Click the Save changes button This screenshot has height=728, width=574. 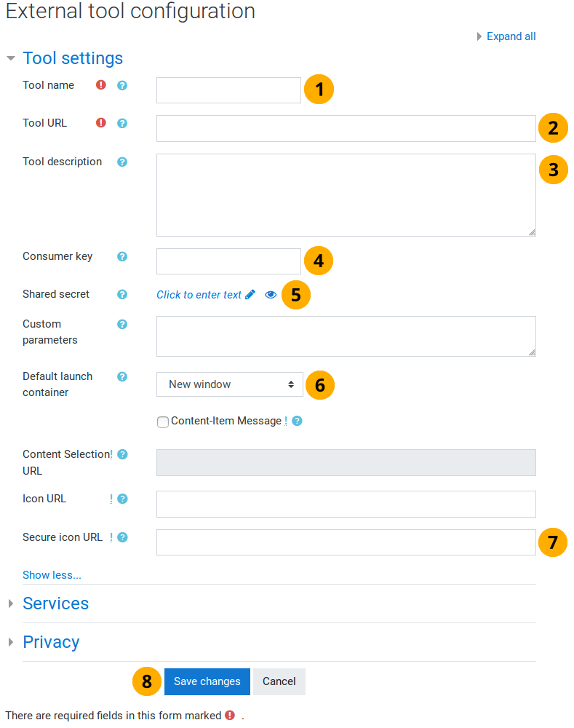pyautogui.click(x=207, y=681)
